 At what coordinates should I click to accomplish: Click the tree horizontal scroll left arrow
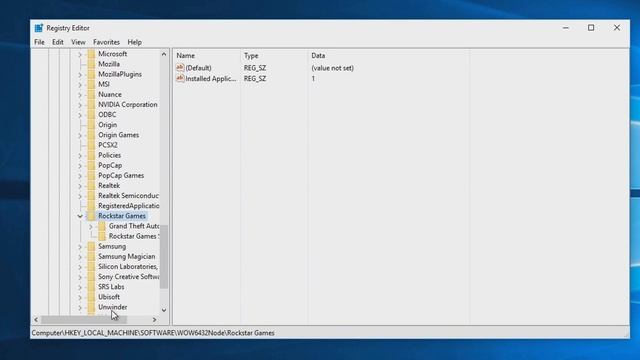click(36, 320)
